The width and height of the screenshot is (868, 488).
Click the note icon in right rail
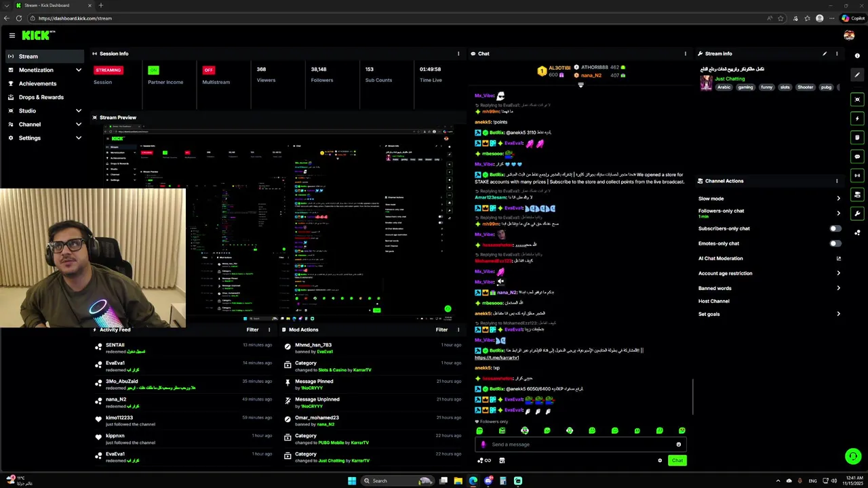tap(857, 138)
